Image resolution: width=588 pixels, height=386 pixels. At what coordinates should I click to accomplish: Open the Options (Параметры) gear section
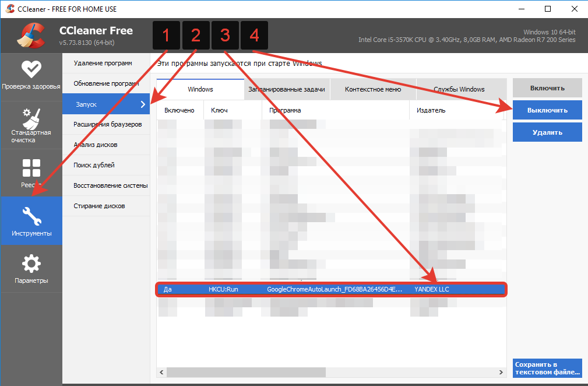click(x=31, y=269)
